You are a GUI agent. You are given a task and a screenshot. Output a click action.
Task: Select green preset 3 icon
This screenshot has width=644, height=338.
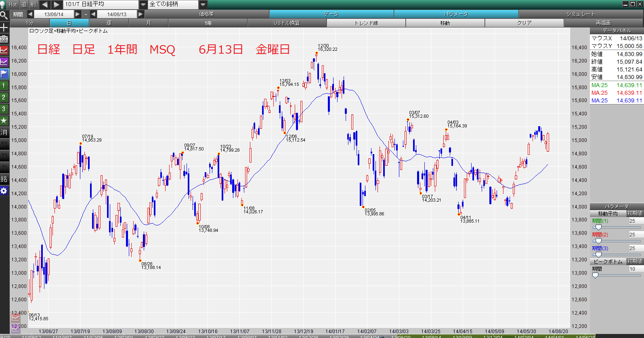click(4, 109)
